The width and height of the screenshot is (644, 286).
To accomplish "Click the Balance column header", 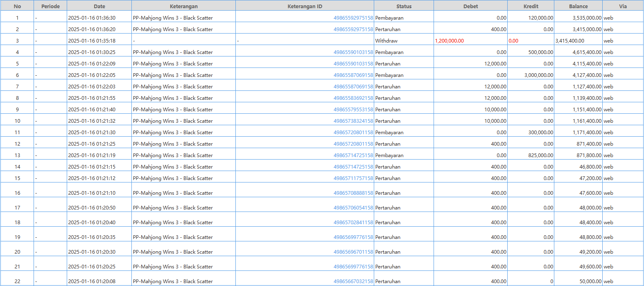I will 578,6.
